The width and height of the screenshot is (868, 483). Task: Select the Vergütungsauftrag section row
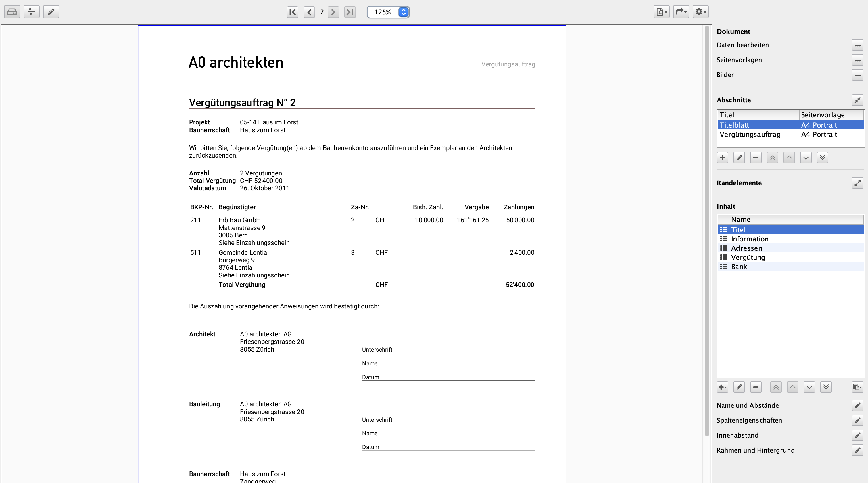(750, 135)
